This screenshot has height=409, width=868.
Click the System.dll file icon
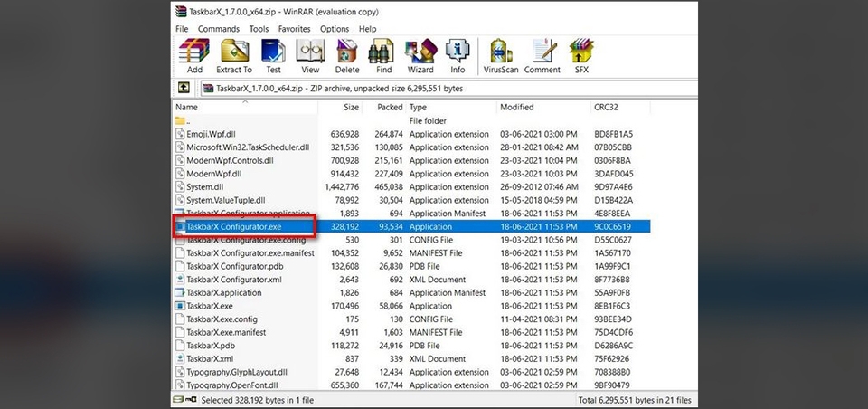pyautogui.click(x=180, y=186)
